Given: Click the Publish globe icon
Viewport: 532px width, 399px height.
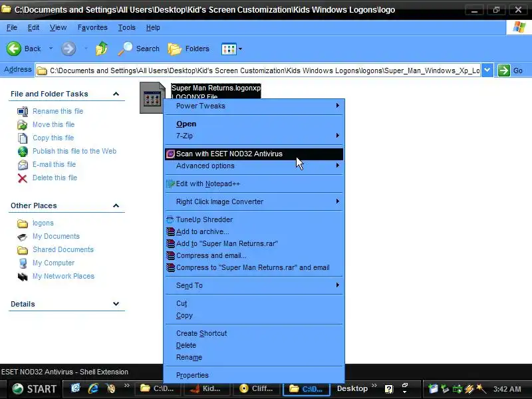Looking at the screenshot, I should tap(23, 152).
